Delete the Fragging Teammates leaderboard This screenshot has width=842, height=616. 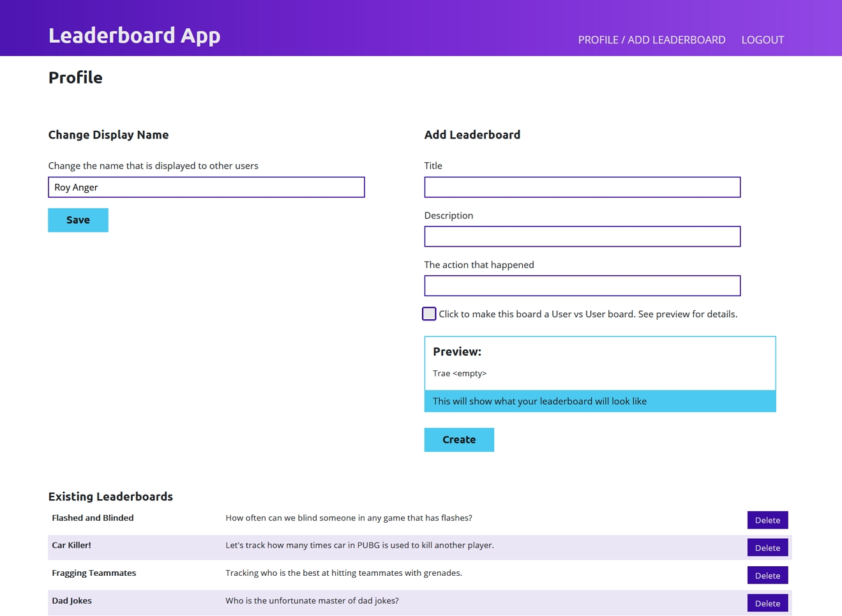[767, 576]
